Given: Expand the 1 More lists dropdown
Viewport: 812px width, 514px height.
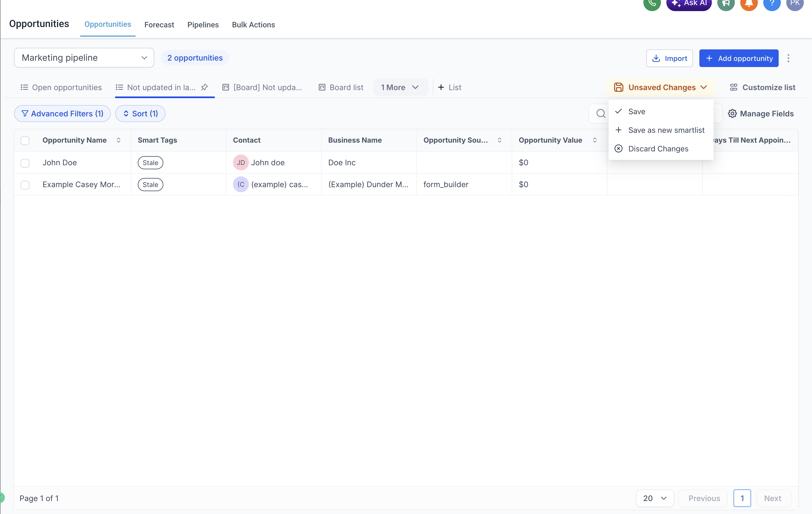Looking at the screenshot, I should pos(400,87).
